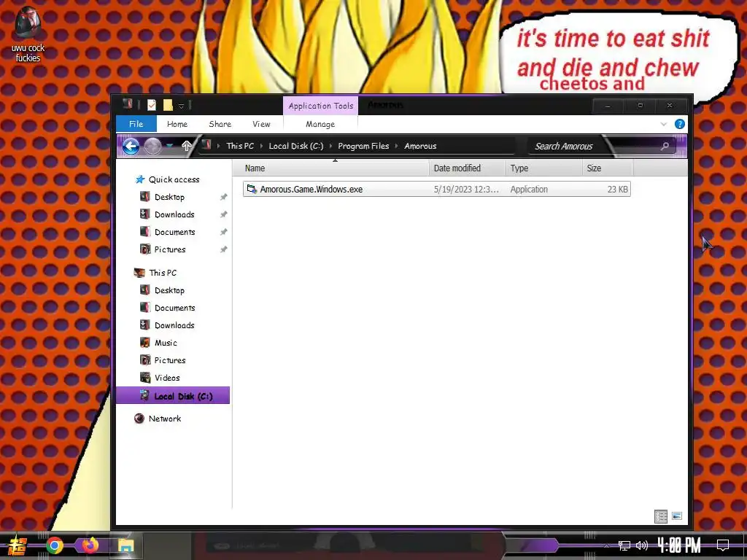Click the volume speaker icon in system tray
The image size is (747, 560).
642,545
